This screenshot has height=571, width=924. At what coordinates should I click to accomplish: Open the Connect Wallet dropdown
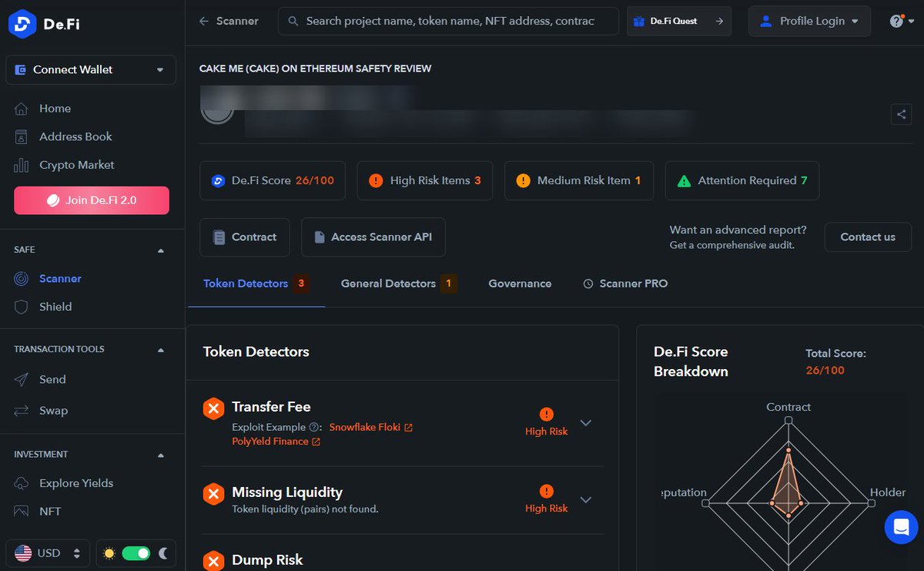[91, 69]
